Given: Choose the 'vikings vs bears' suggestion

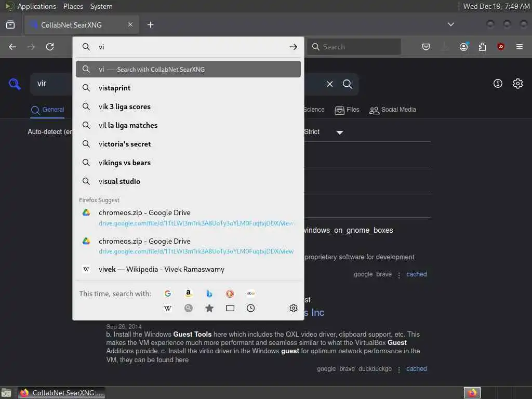Looking at the screenshot, I should pyautogui.click(x=188, y=163).
